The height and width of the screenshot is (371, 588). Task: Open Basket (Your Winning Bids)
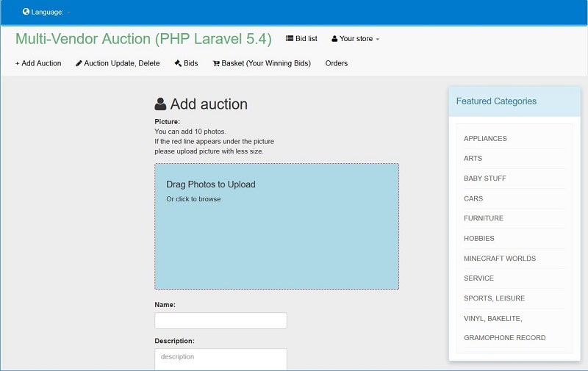click(262, 63)
